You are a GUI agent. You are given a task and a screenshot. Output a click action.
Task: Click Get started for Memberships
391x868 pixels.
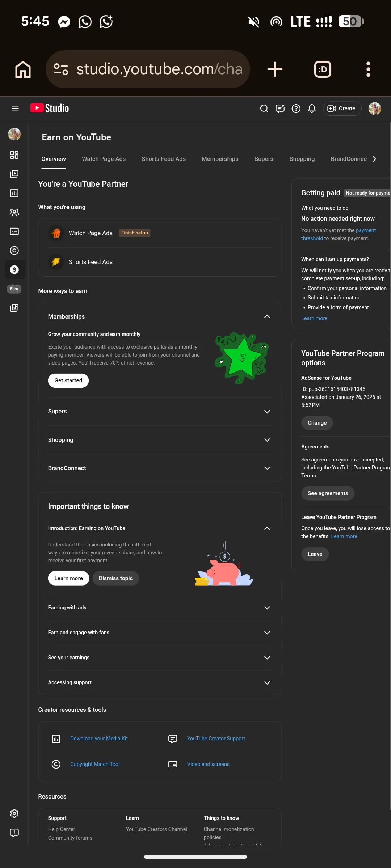tap(68, 380)
